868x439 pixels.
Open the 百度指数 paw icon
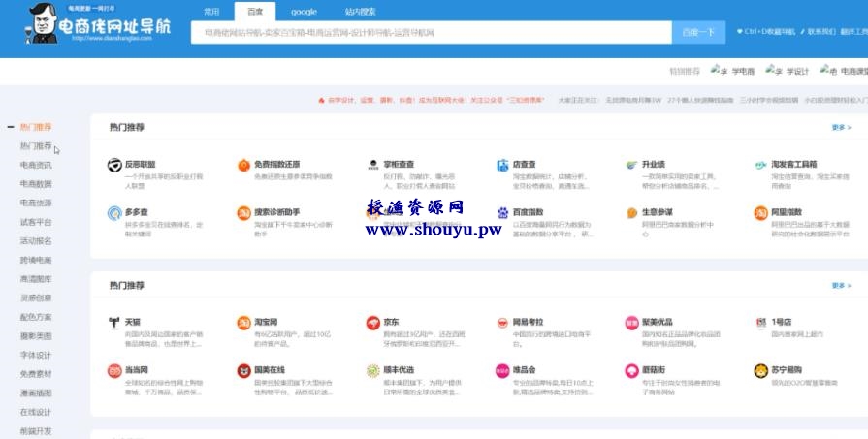pos(502,212)
